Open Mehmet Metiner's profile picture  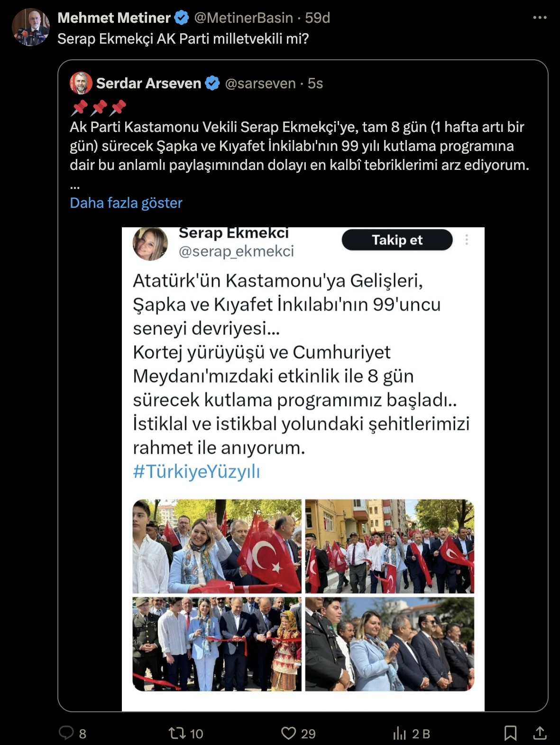[x=31, y=27]
